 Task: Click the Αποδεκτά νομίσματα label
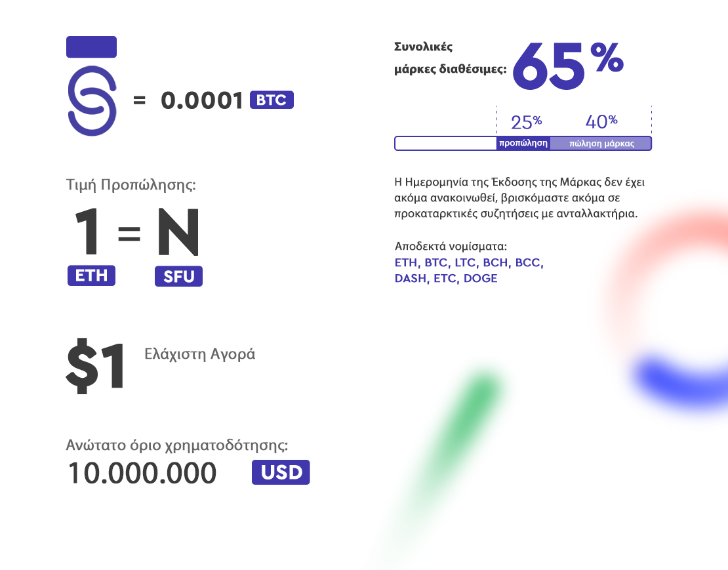click(x=451, y=246)
